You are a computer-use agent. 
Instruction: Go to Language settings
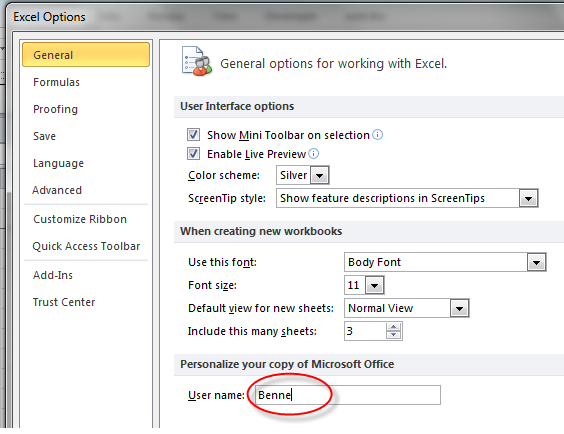tap(58, 163)
